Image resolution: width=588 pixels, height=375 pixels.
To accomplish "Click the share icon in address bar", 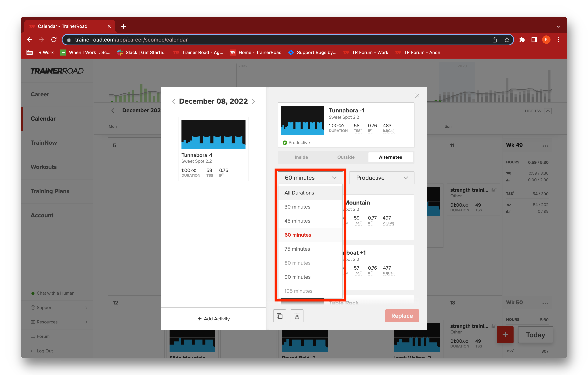I will [495, 40].
